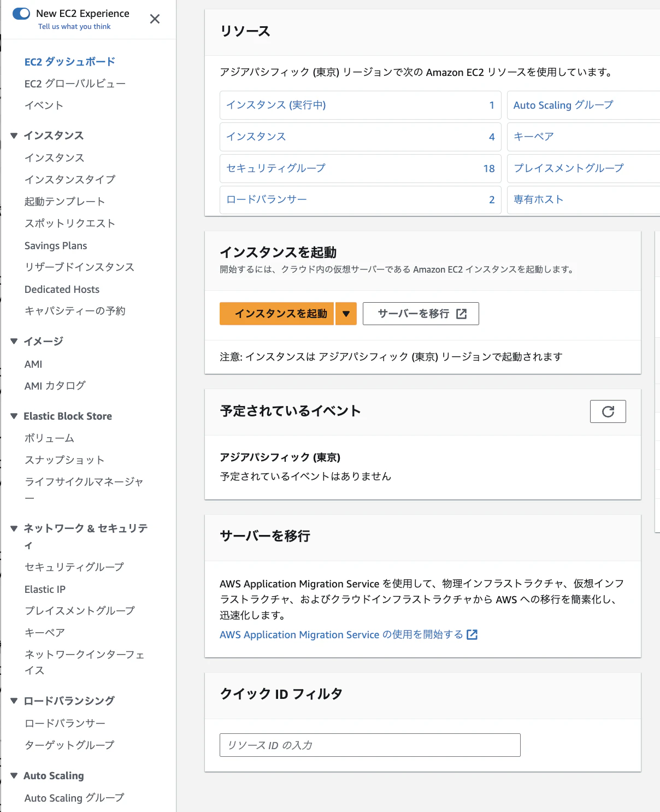
Task: Collapse the イメージ section triangle
Action: (x=14, y=342)
